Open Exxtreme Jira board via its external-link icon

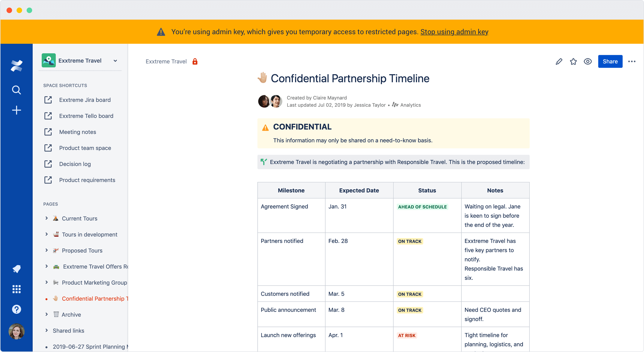(x=48, y=100)
